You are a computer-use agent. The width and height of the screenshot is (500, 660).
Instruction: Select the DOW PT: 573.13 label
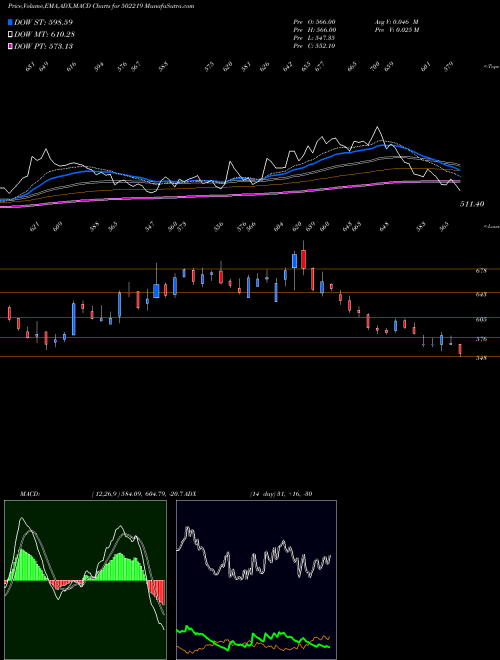(43, 46)
